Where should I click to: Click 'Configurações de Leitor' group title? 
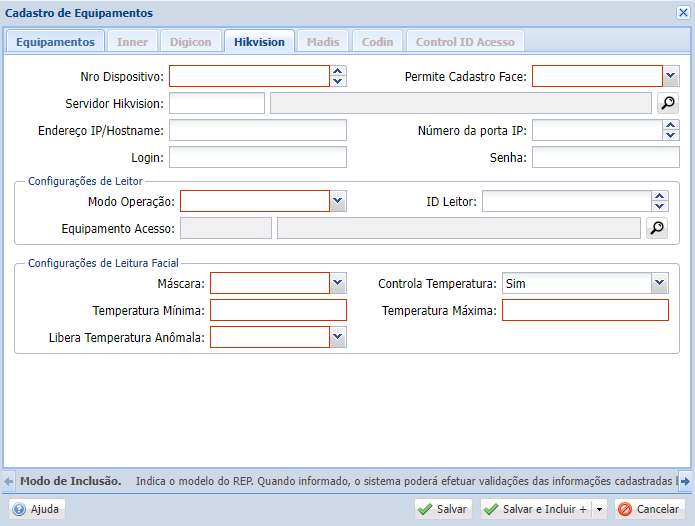(x=85, y=181)
